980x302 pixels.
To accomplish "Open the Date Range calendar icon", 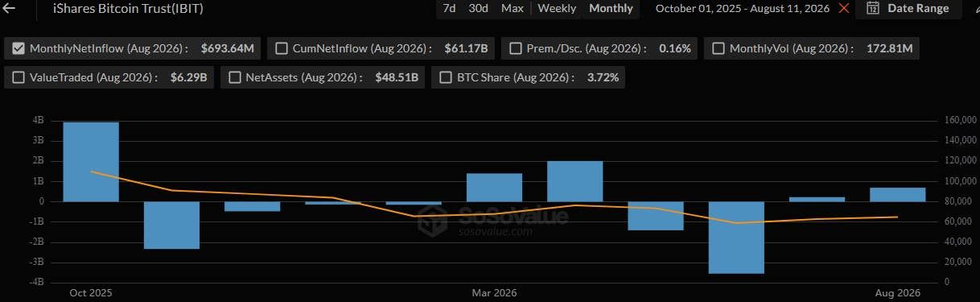I will tap(873, 8).
